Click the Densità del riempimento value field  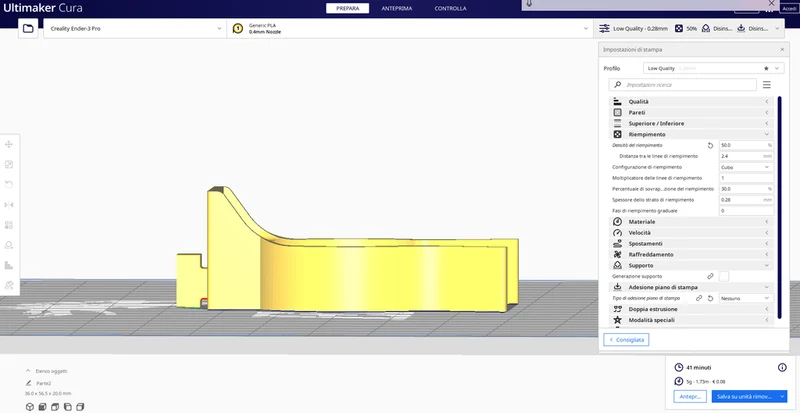pos(746,145)
